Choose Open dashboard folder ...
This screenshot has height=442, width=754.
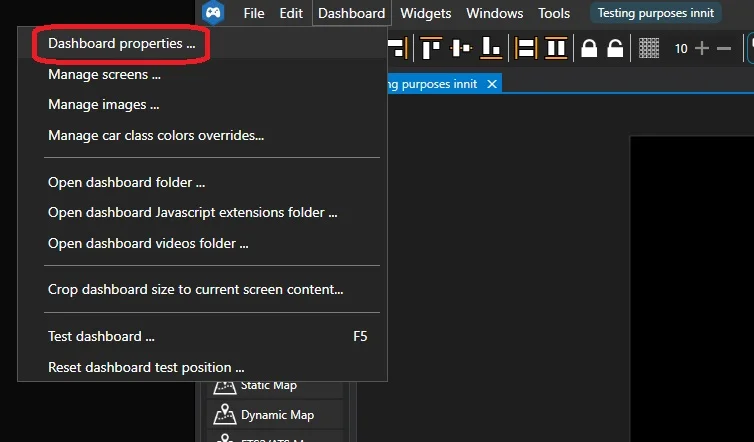click(x=202, y=183)
